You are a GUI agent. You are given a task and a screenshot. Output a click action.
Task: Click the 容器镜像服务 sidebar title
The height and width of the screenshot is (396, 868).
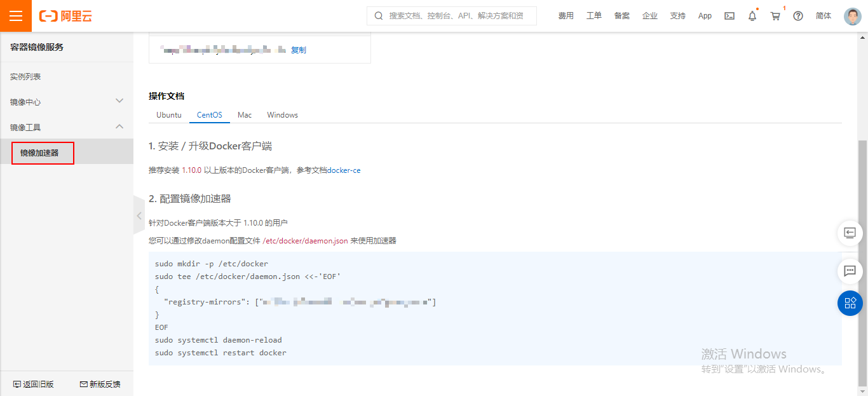[x=37, y=47]
